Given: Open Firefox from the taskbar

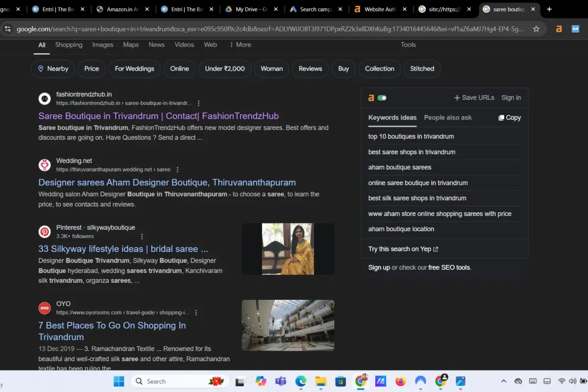Looking at the screenshot, I should (400, 381).
